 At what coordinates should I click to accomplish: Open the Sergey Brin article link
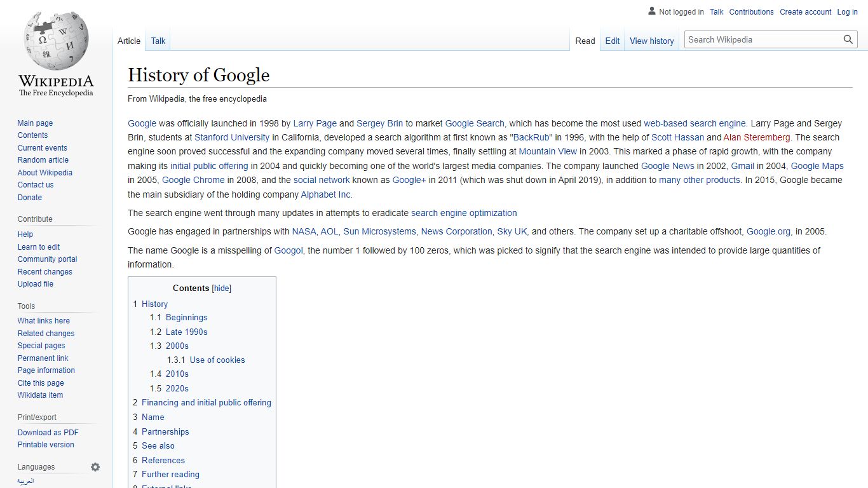pos(380,123)
